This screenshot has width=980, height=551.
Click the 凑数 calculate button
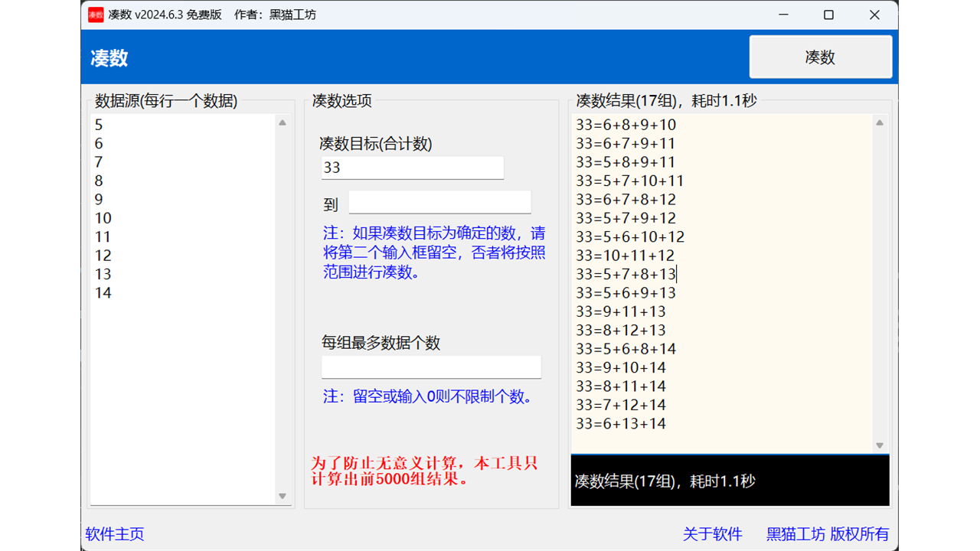(821, 57)
